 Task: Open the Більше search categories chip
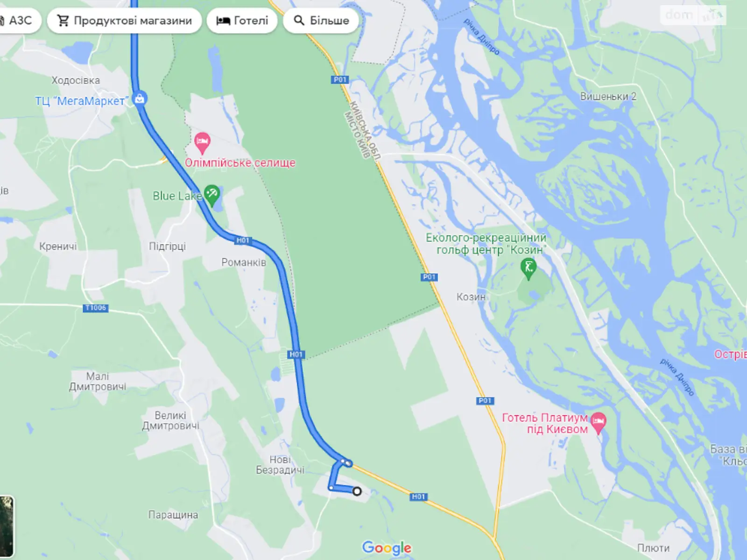(x=321, y=21)
